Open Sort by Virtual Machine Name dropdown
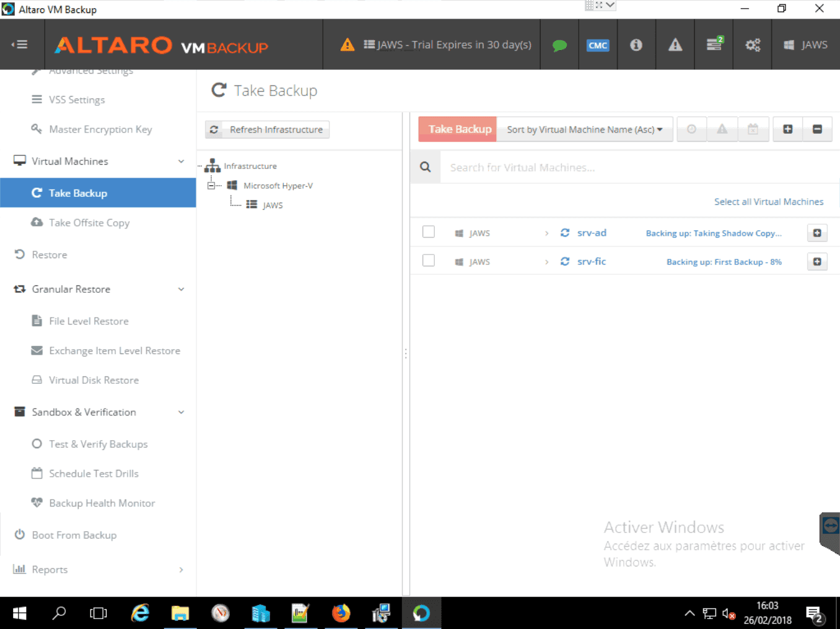Screen dimensions: 840x629 click(584, 129)
